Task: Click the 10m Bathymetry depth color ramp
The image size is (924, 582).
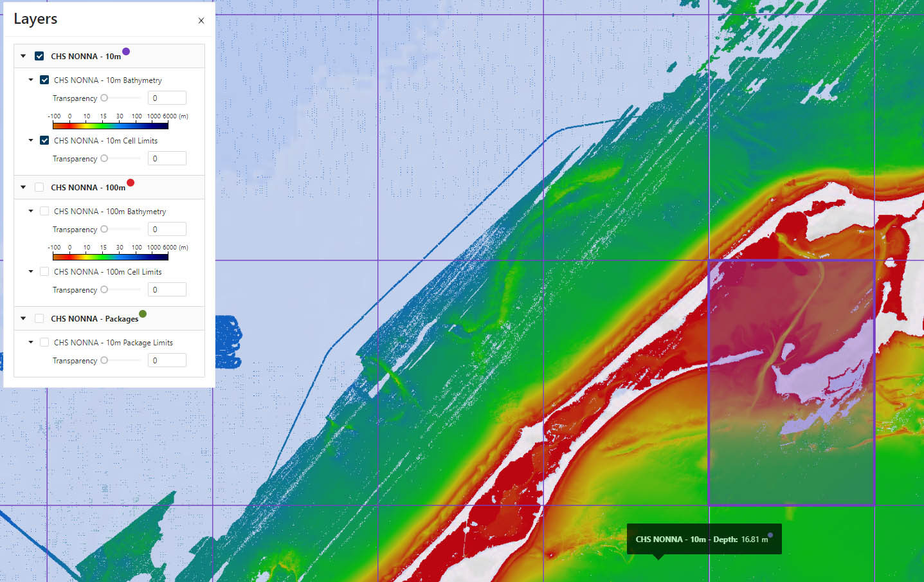Action: click(111, 126)
